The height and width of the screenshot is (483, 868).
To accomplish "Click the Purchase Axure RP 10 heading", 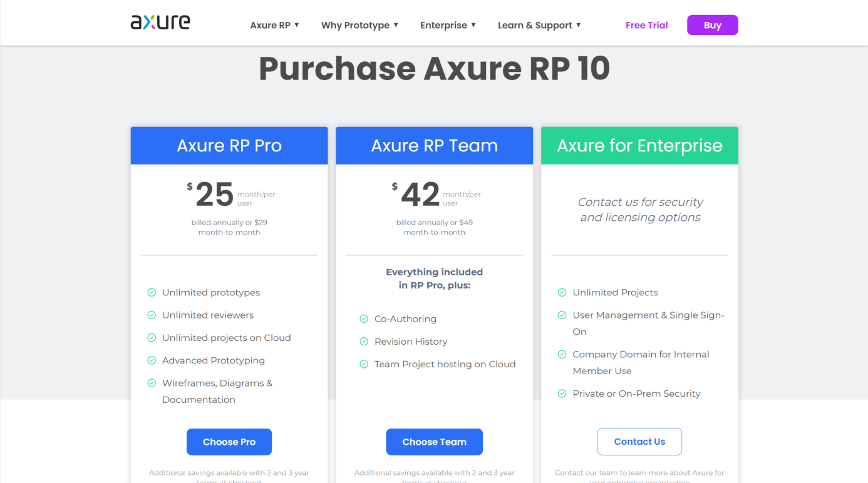I will tap(434, 68).
